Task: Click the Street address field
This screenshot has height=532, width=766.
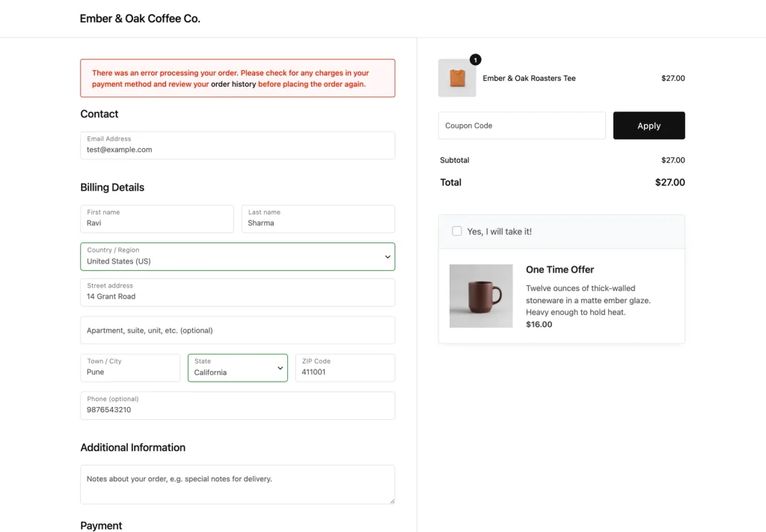Action: click(237, 292)
